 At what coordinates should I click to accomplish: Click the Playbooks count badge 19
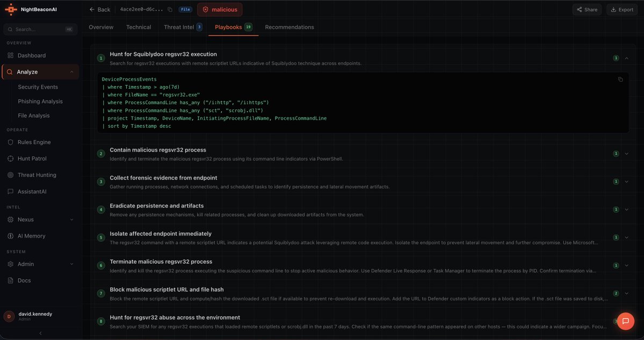coord(248,27)
